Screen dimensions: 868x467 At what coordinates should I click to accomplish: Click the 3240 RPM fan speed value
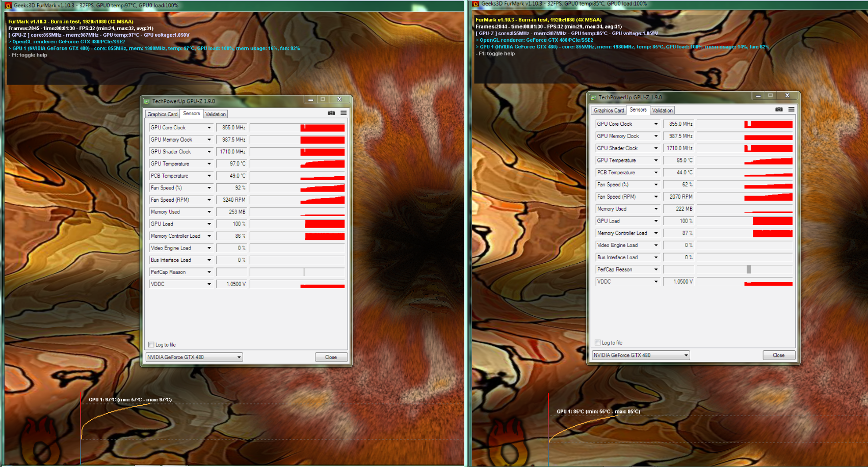[x=232, y=200]
